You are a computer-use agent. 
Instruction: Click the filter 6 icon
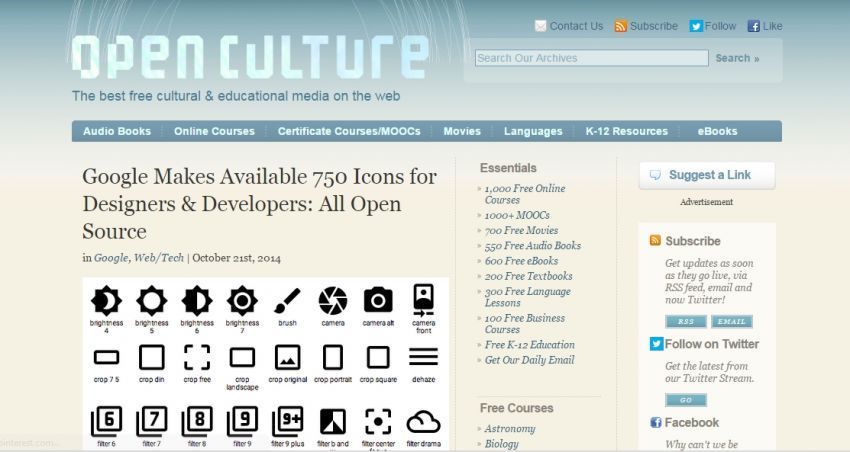pos(106,421)
